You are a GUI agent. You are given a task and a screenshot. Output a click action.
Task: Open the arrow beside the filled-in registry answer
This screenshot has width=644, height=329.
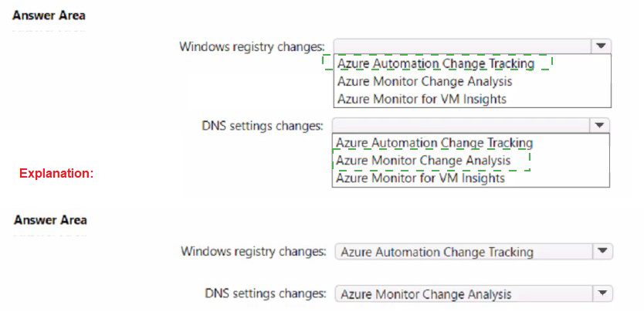coord(603,252)
